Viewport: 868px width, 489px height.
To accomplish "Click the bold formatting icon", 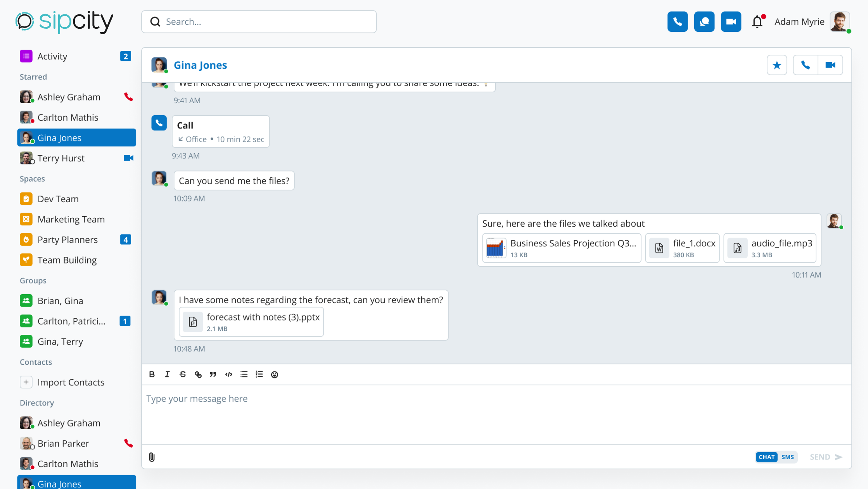I will [x=152, y=374].
